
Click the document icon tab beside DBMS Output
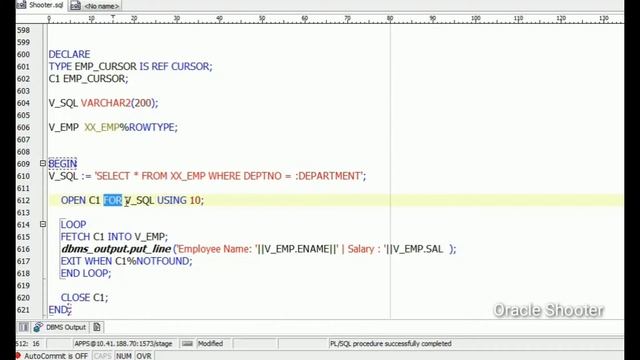[97, 327]
